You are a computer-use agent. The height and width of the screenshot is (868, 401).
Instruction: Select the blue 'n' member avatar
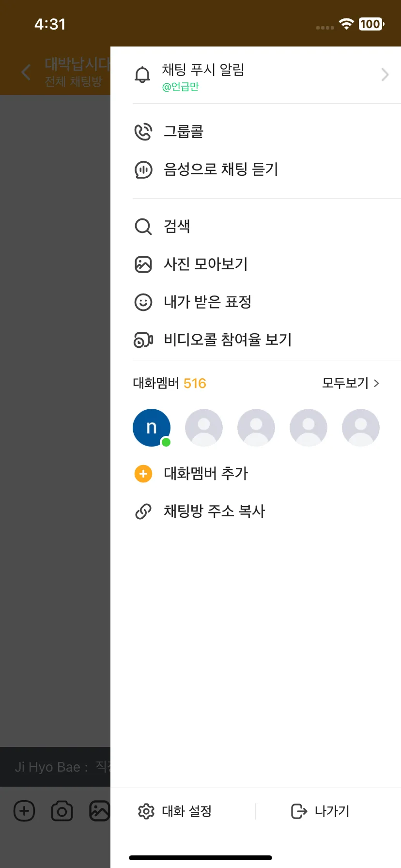tap(152, 428)
